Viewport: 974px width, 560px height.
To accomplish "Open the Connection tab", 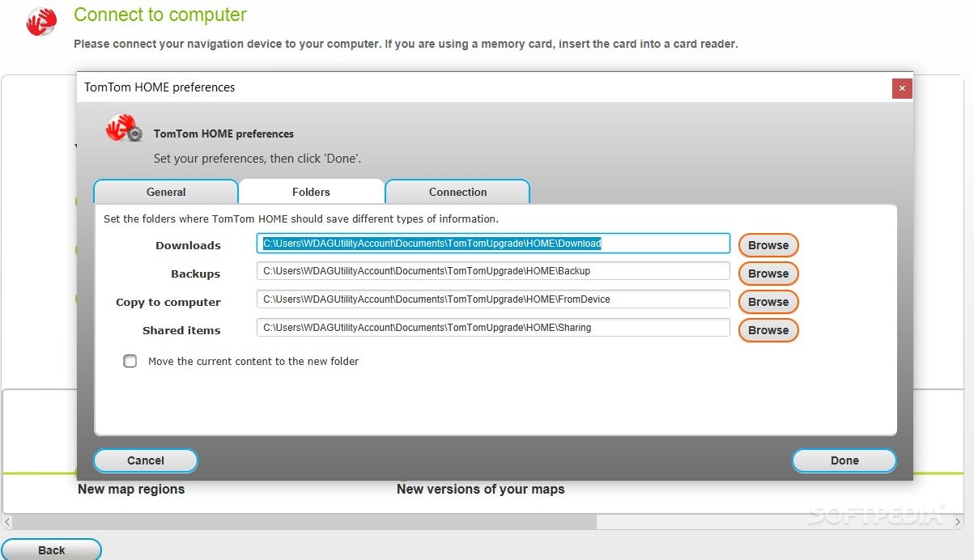I will click(457, 192).
